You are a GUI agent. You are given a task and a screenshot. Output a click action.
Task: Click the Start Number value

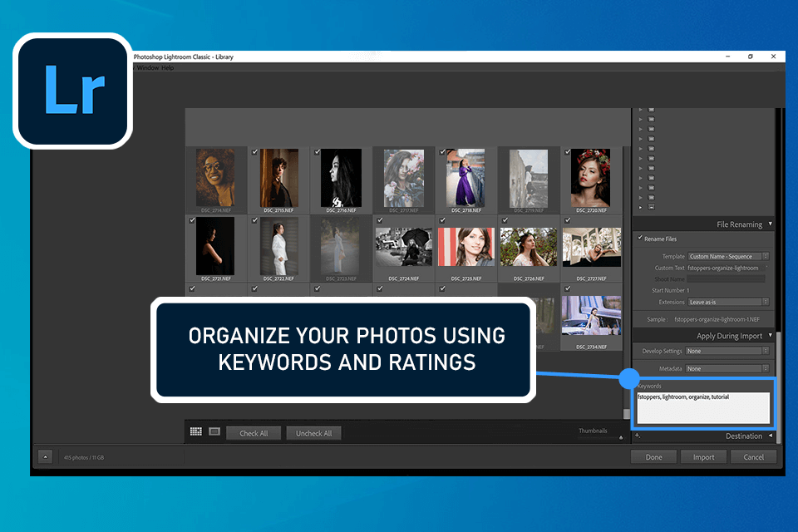[x=688, y=290]
